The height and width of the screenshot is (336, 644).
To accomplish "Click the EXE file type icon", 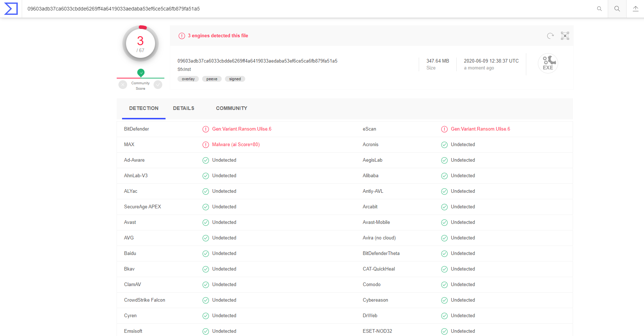I will click(x=548, y=63).
